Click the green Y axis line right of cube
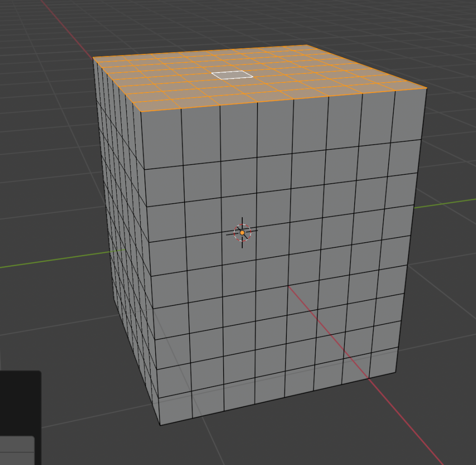476x465 pixels. 446,203
